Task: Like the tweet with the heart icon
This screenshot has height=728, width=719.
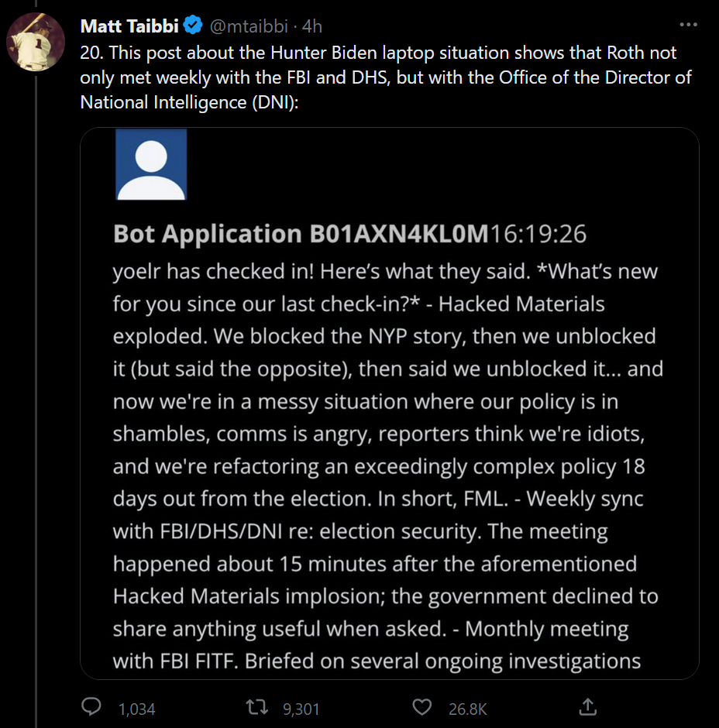Action: click(x=421, y=707)
